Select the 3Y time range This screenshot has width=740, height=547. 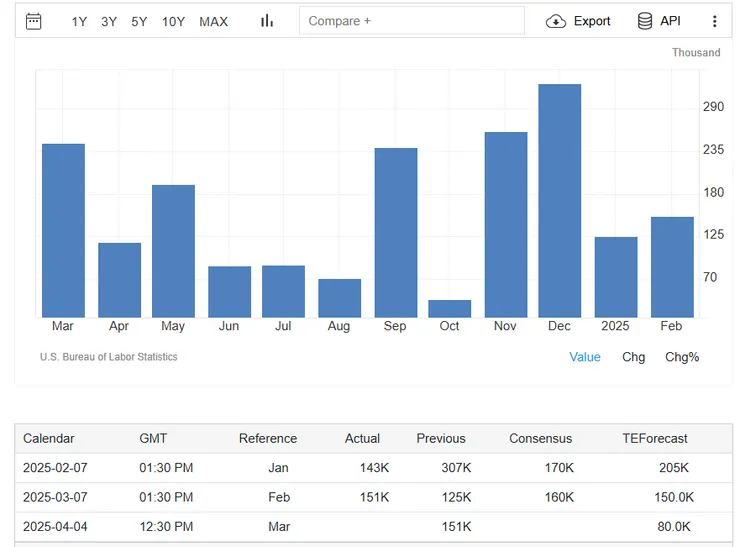[x=109, y=21]
